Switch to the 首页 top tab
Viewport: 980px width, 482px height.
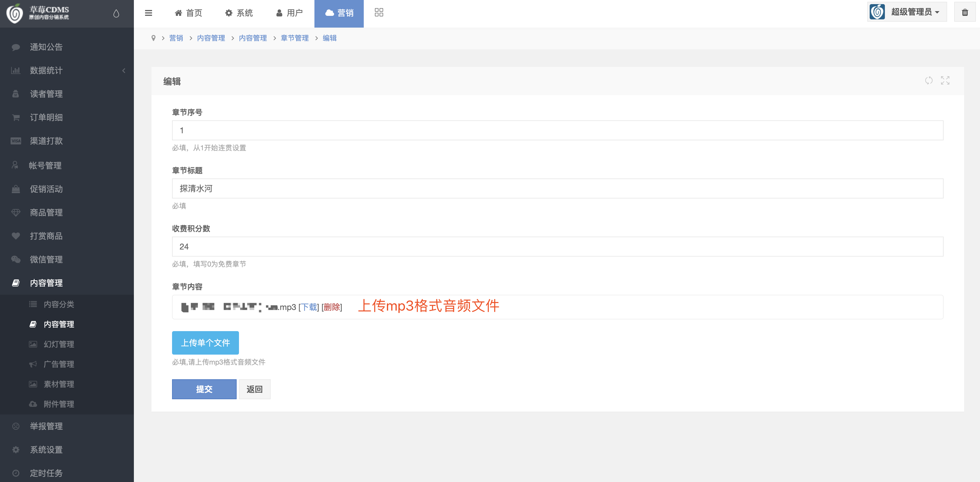click(x=188, y=13)
